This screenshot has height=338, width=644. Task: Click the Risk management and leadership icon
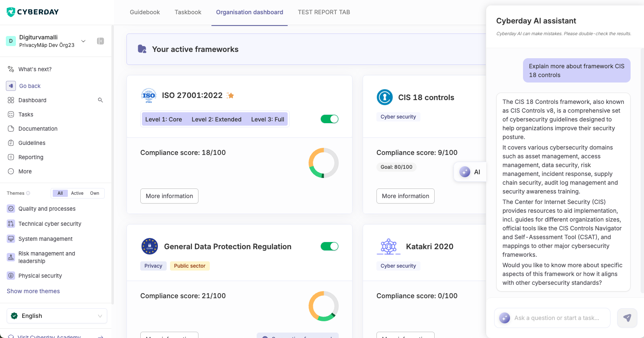click(x=11, y=257)
